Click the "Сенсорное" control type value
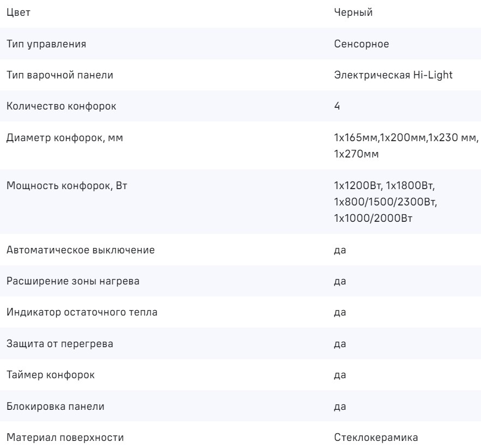481x448 pixels. (x=361, y=44)
